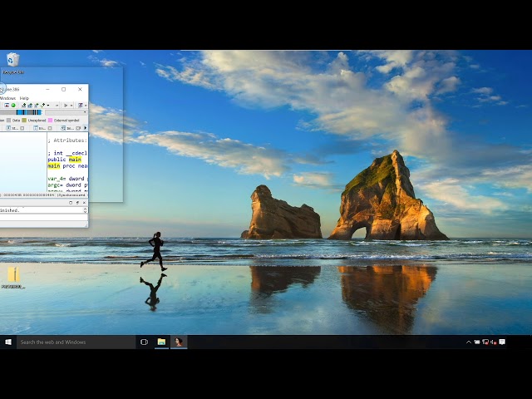Open the Help menu in IDA
This screenshot has height=399, width=532.
[24, 98]
